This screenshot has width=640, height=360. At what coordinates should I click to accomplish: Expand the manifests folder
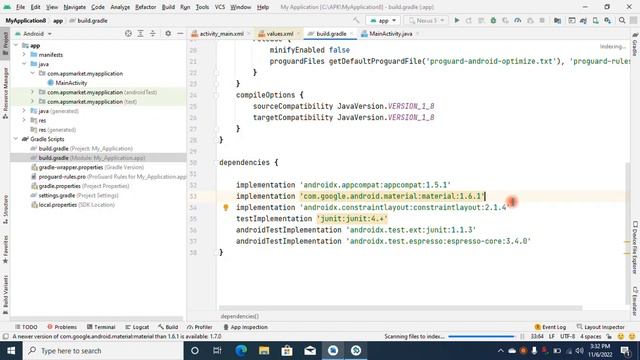click(x=24, y=55)
